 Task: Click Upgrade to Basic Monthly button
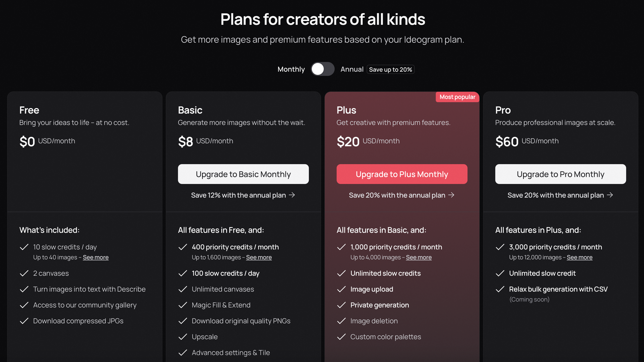pyautogui.click(x=243, y=174)
